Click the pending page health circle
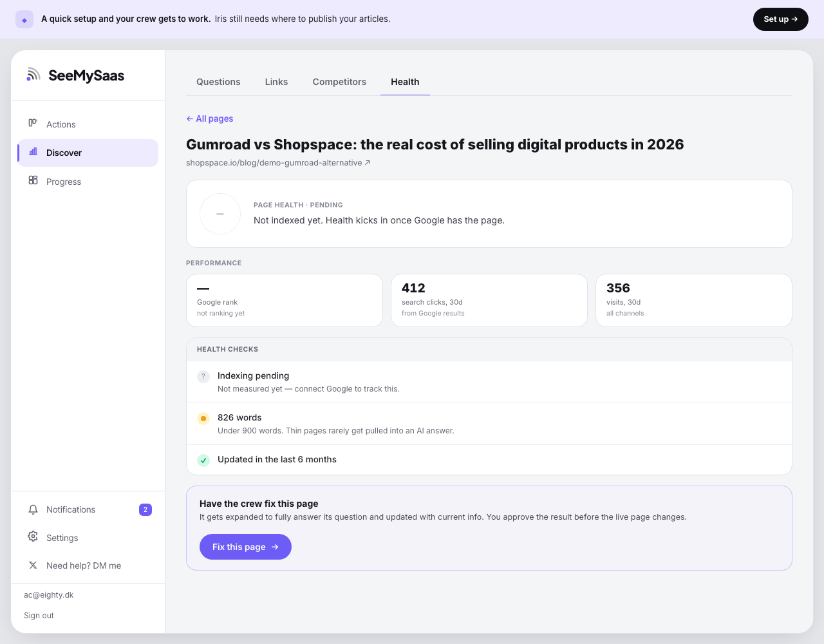Viewport: 824px width, 644px height. click(x=220, y=214)
